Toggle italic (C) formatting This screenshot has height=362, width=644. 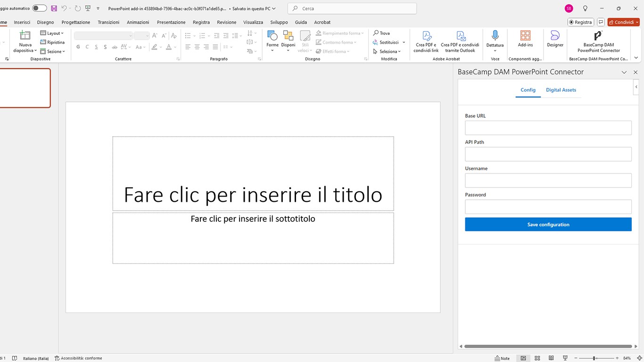click(87, 47)
